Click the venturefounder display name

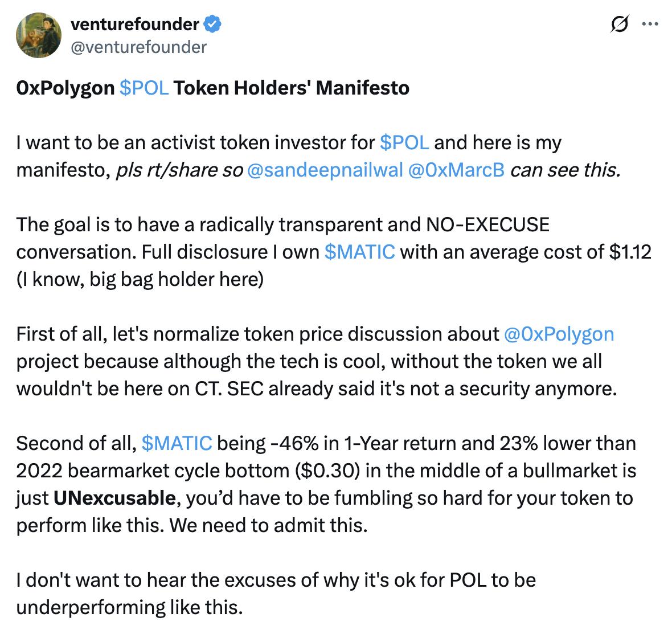pos(134,24)
